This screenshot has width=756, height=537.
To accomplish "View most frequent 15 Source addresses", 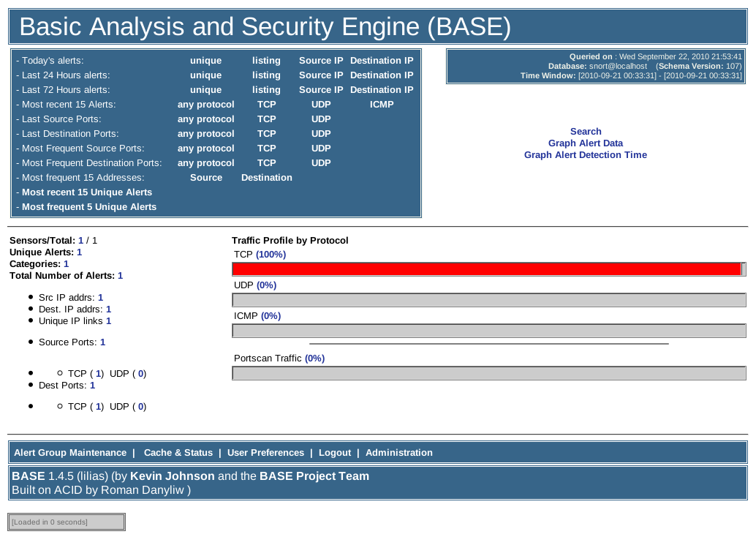I will pos(206,178).
